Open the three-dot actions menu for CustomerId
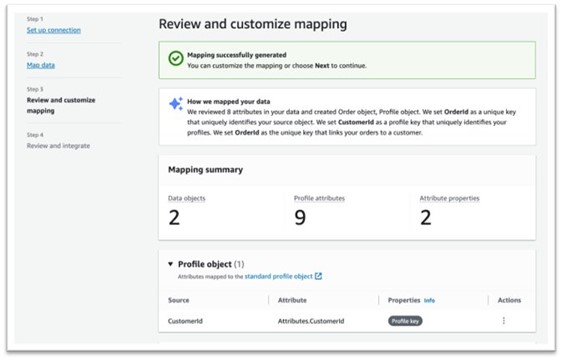The width and height of the screenshot is (562, 360). click(504, 321)
